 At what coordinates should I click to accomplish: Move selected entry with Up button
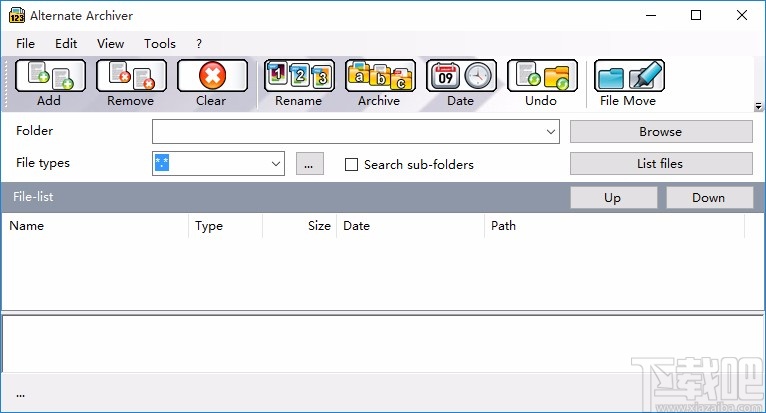coord(614,197)
